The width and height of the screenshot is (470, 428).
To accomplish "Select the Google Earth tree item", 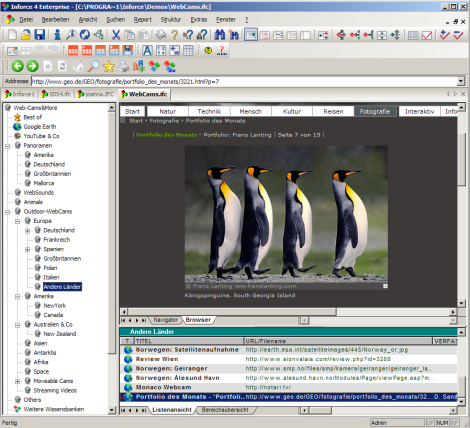I will [40, 127].
